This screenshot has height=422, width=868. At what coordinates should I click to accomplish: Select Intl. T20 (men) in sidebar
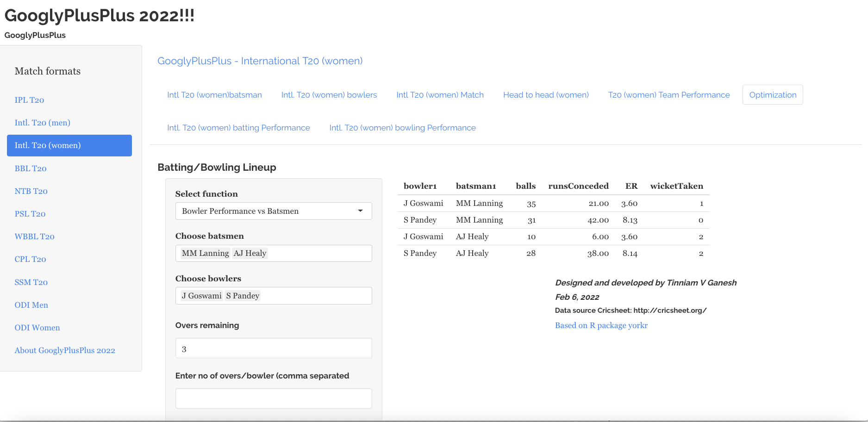coord(42,123)
